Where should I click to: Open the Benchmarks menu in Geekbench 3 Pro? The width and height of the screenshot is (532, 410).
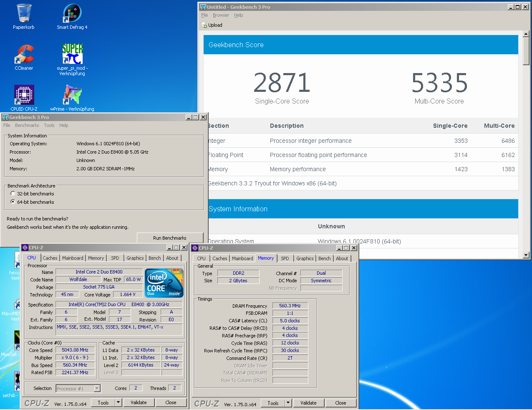click(x=27, y=125)
